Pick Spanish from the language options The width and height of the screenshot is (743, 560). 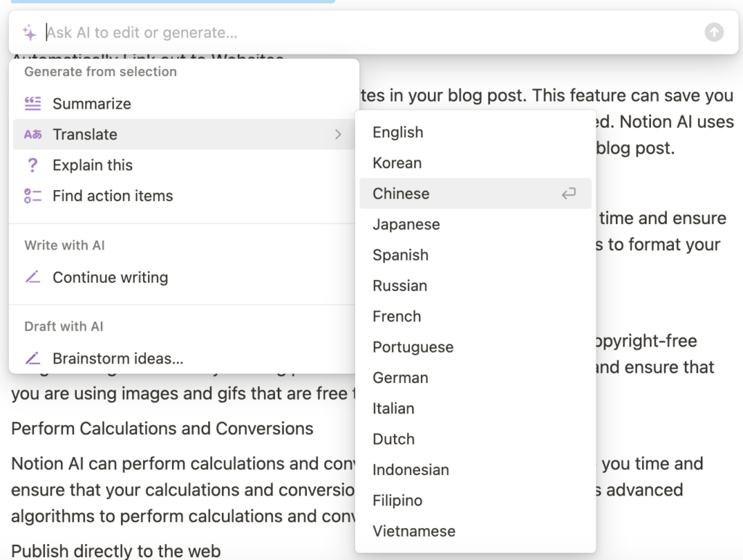pyautogui.click(x=401, y=255)
